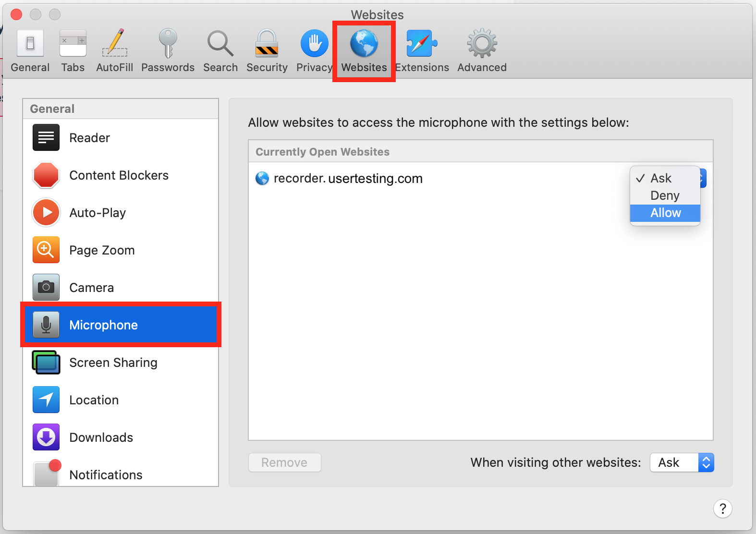Image resolution: width=756 pixels, height=534 pixels.
Task: Select the Camera sidebar label
Action: point(91,288)
